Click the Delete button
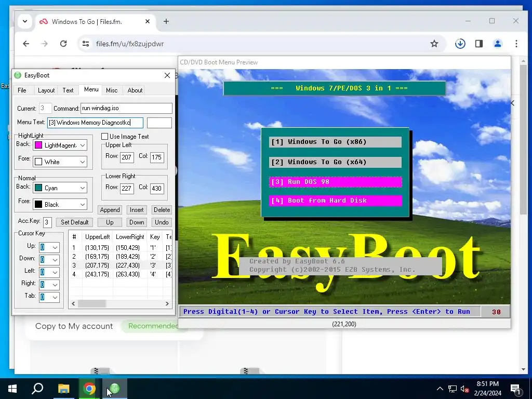Viewport: 532px width, 399px height. point(162,210)
